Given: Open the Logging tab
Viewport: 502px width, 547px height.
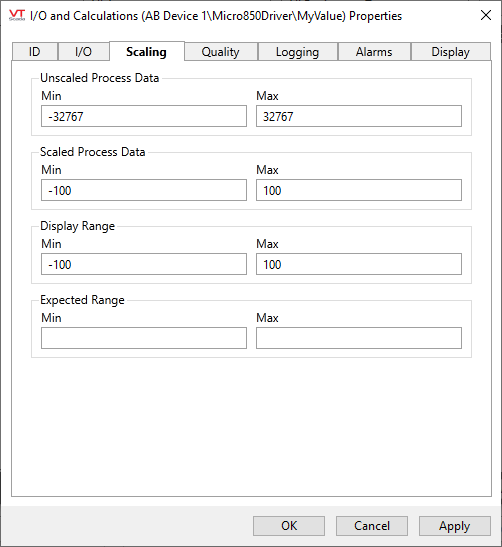Looking at the screenshot, I should 298,52.
